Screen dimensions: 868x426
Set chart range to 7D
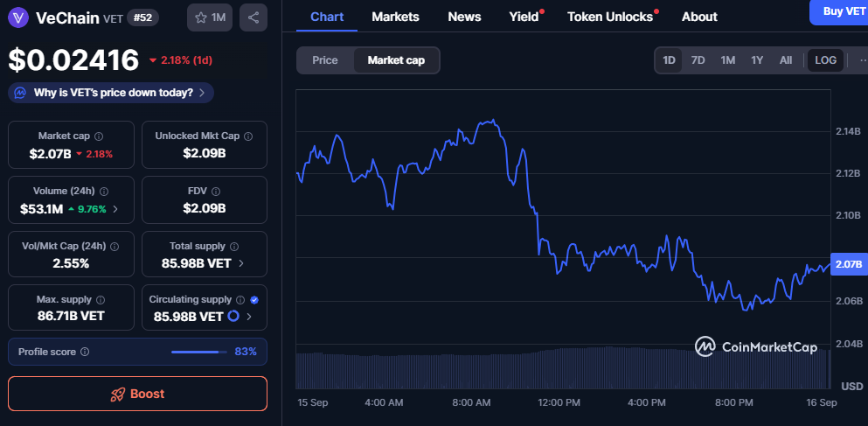pos(698,60)
